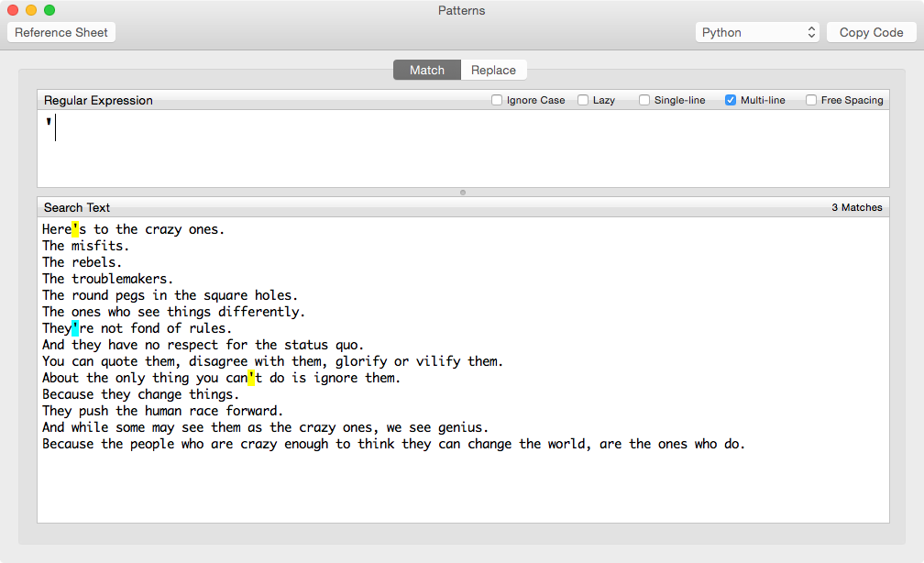This screenshot has width=924, height=563.
Task: Enable Single-line mode
Action: (644, 100)
